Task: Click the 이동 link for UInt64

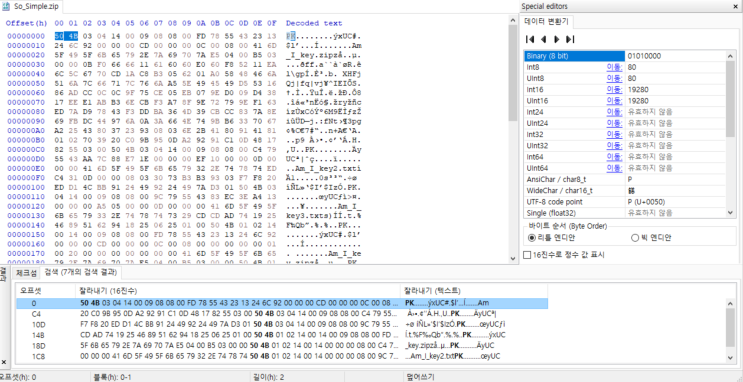Action: point(614,168)
